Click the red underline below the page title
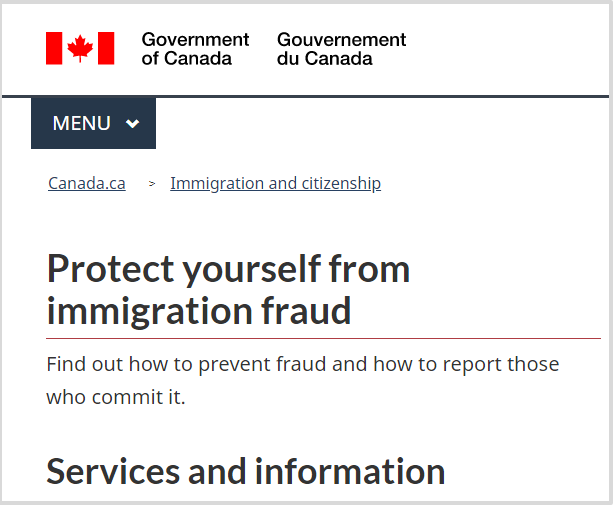 [323, 338]
